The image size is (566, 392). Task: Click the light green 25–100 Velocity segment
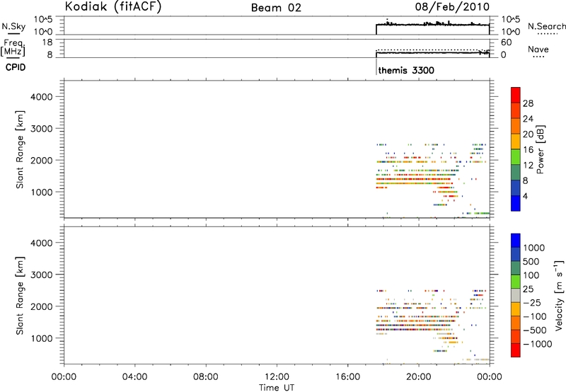click(516, 282)
